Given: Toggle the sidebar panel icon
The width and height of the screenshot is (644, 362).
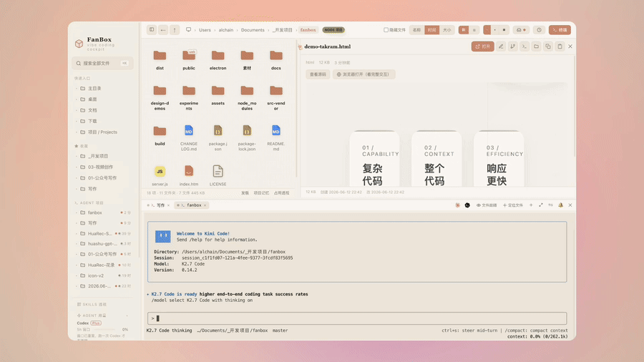Looking at the screenshot, I should click(152, 29).
